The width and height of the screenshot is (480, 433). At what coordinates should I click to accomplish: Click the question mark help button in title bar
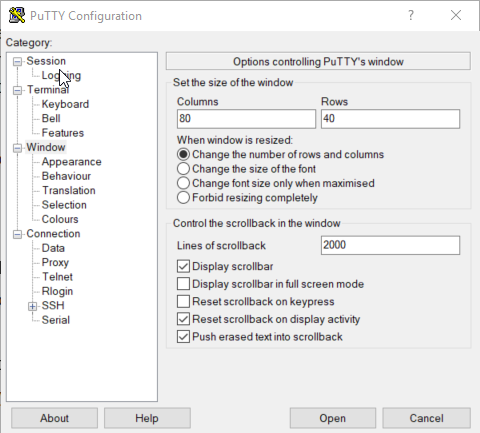[x=411, y=15]
